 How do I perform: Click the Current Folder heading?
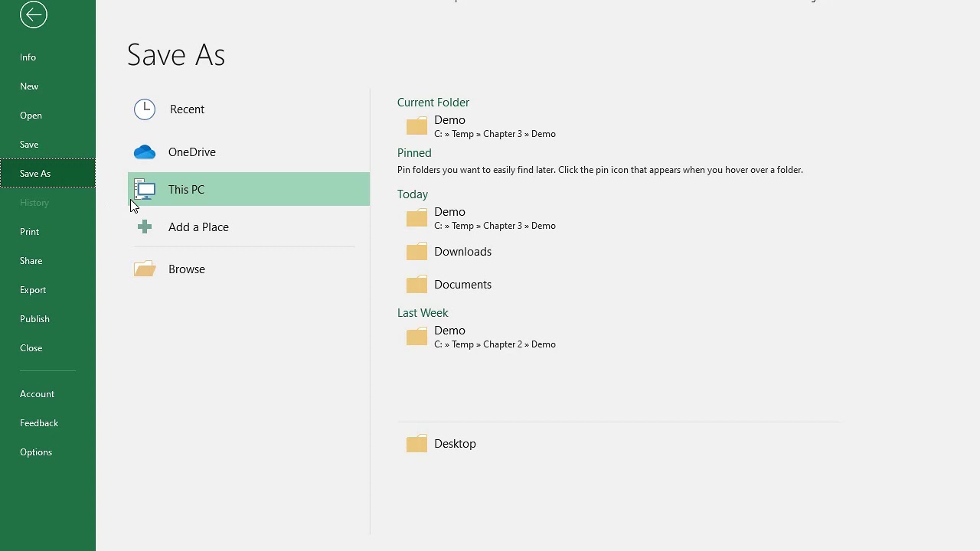tap(433, 103)
